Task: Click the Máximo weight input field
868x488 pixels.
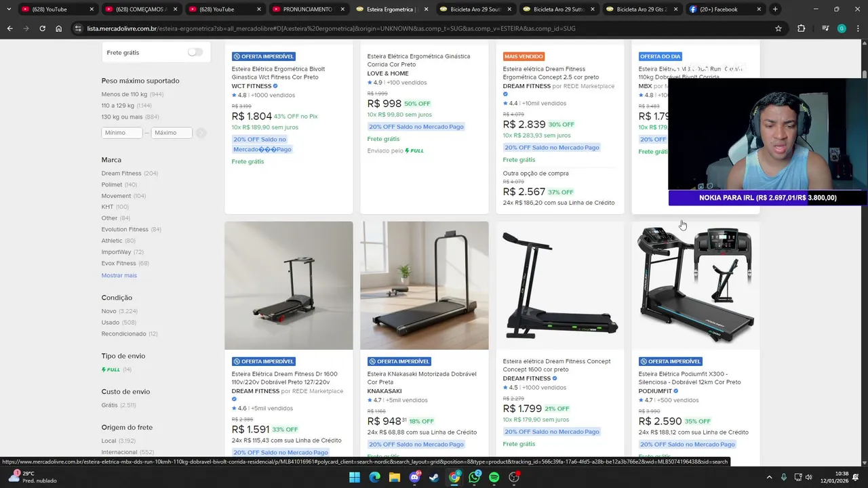Action: click(x=172, y=133)
